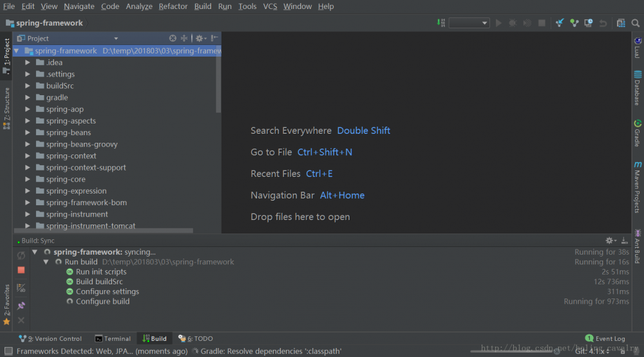644x357 pixels.
Task: Open the Terminal tool tab
Action: (113, 339)
